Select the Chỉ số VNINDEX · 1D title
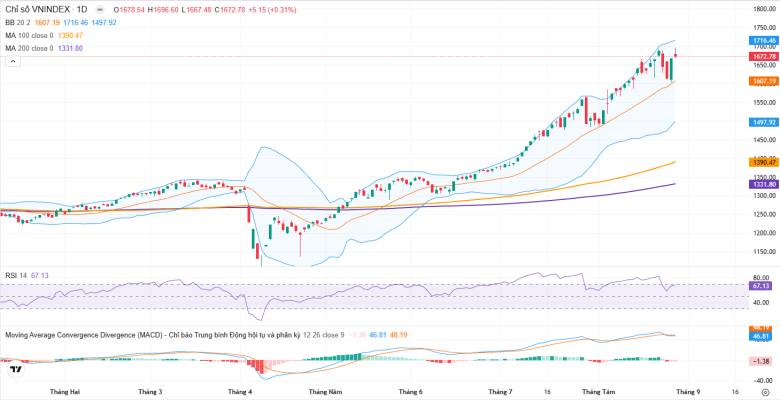780x400 pixels. [x=46, y=9]
